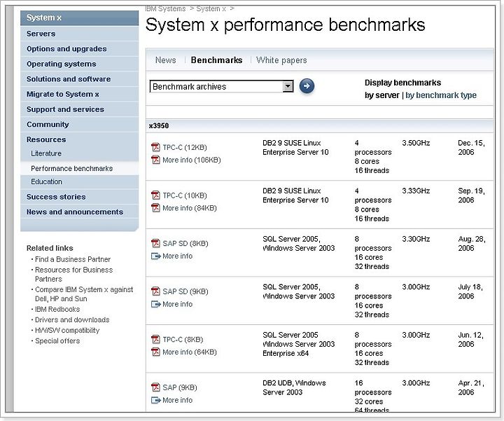
Task: Open Compare IBM System x against Dell link
Action: point(84,294)
